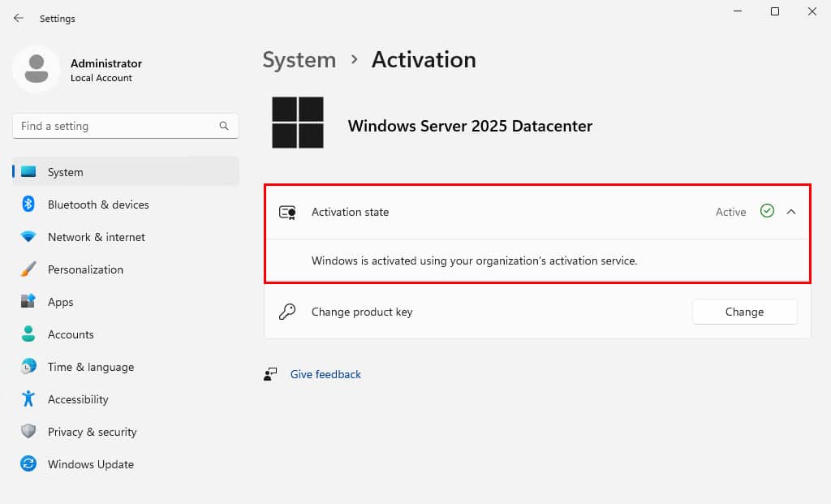831x504 pixels.
Task: Go back using the back arrow
Action: (19, 18)
